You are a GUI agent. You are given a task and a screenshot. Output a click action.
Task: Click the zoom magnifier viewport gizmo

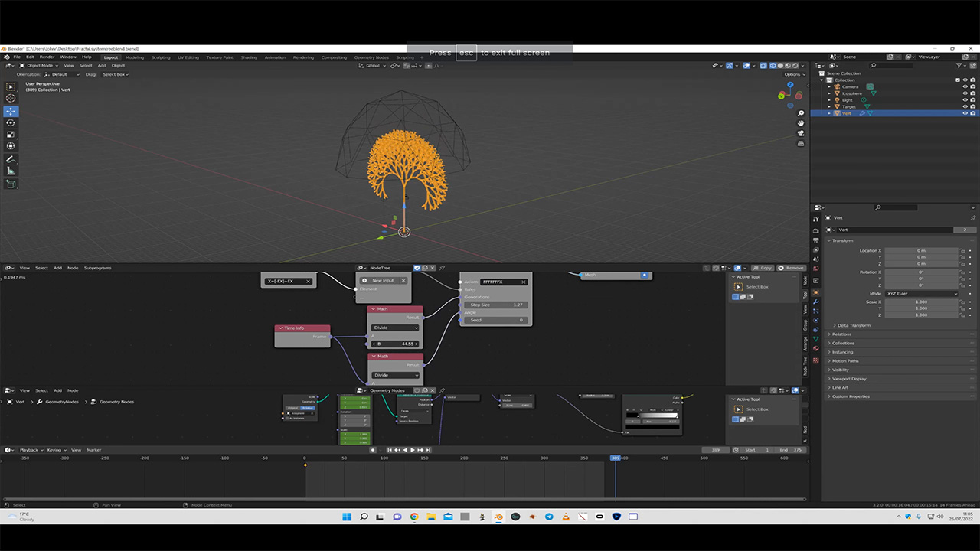pyautogui.click(x=801, y=113)
